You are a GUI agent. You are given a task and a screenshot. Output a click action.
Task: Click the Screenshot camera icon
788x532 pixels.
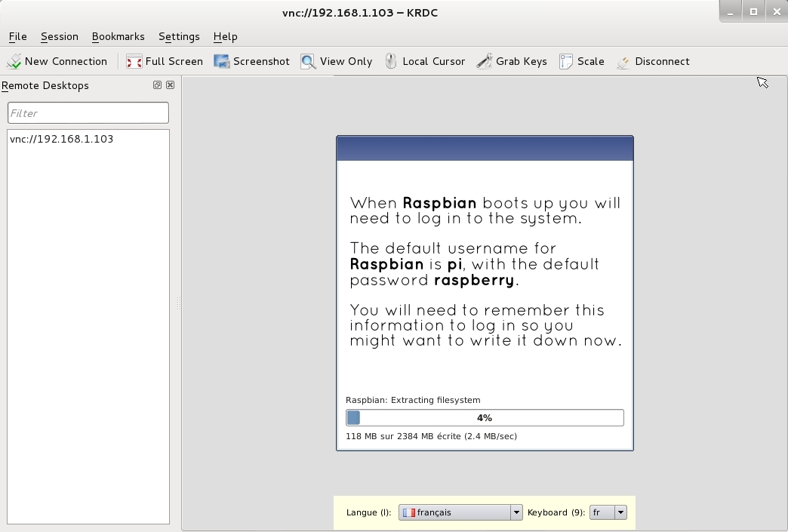(x=222, y=61)
